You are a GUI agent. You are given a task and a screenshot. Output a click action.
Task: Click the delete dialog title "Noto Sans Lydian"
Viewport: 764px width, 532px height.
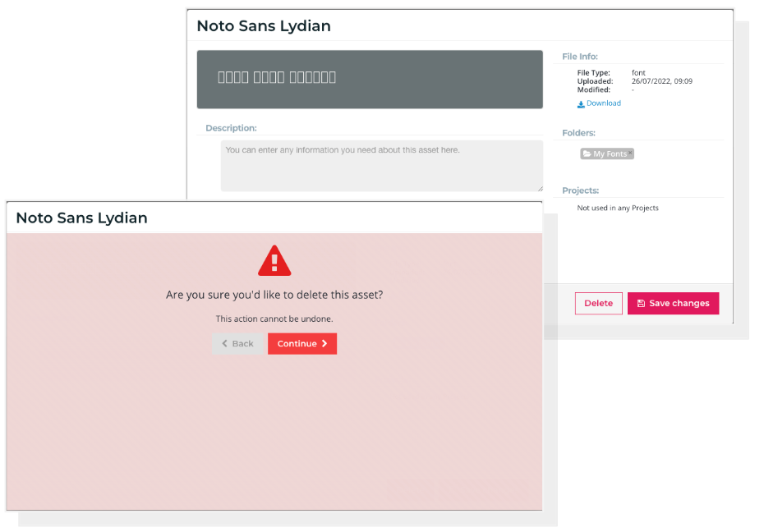click(82, 218)
